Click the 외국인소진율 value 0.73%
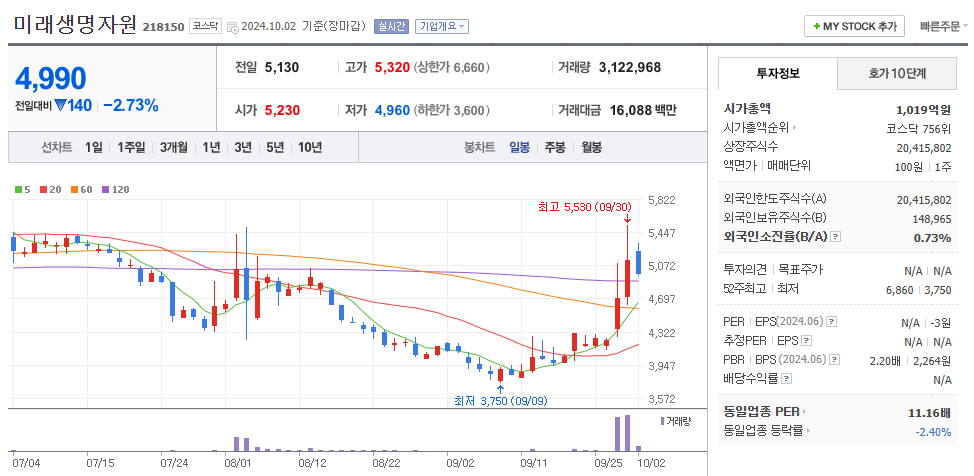 [x=932, y=238]
